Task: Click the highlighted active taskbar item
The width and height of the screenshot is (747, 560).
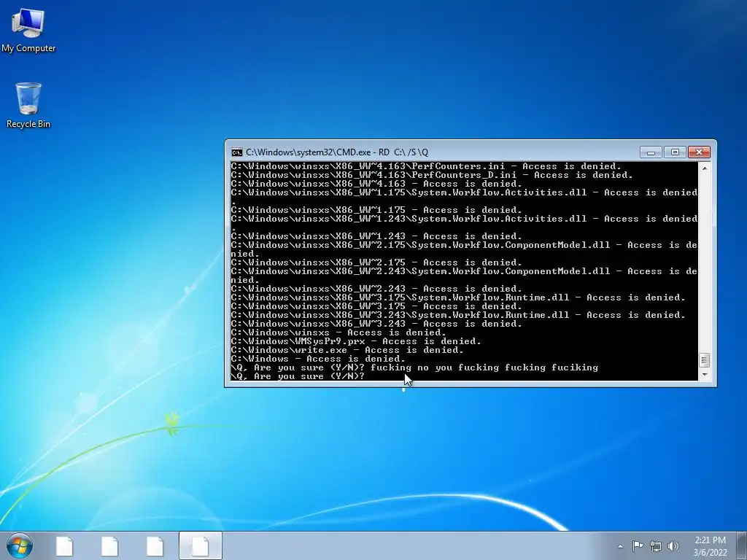Action: point(201,545)
